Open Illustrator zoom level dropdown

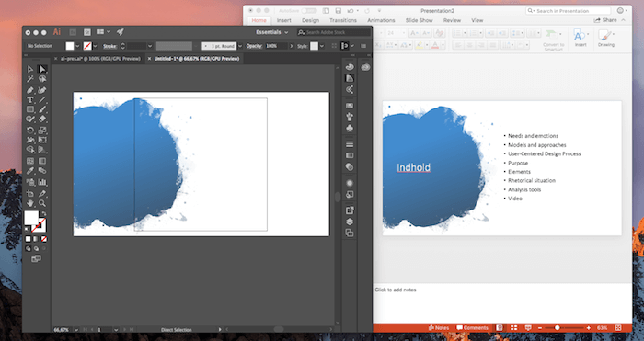pos(76,329)
